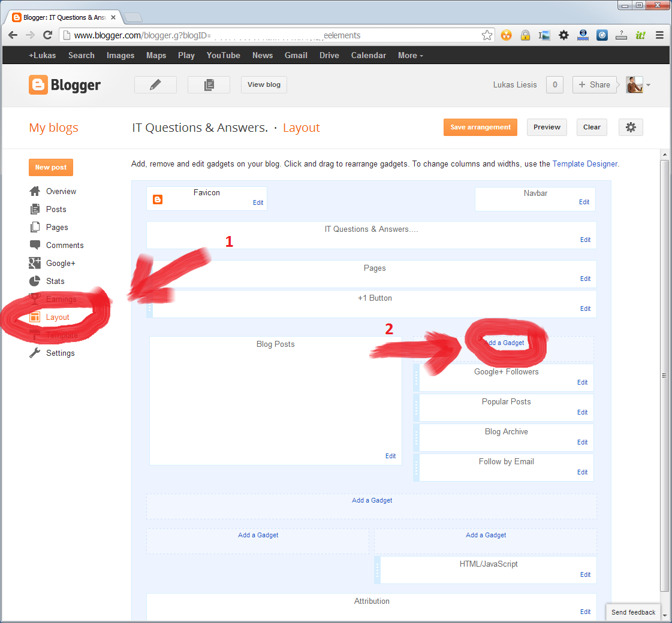
Task: Click the Layout icon in sidebar
Action: (35, 317)
